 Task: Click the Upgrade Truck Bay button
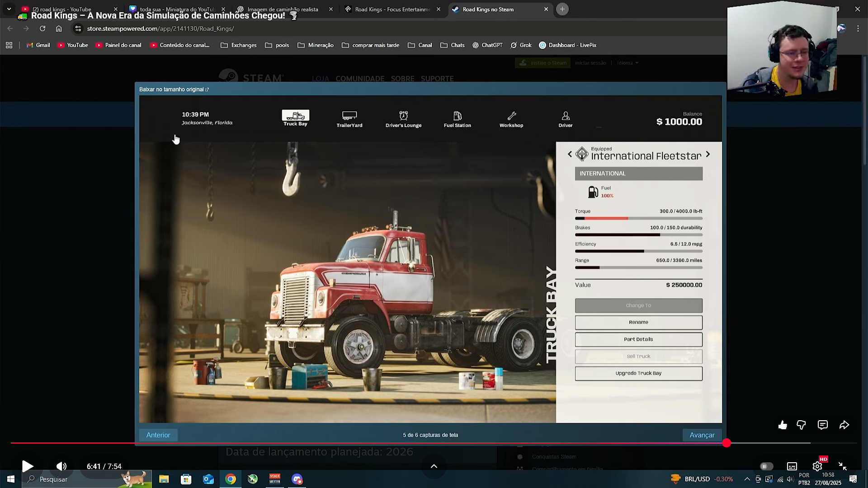(639, 373)
